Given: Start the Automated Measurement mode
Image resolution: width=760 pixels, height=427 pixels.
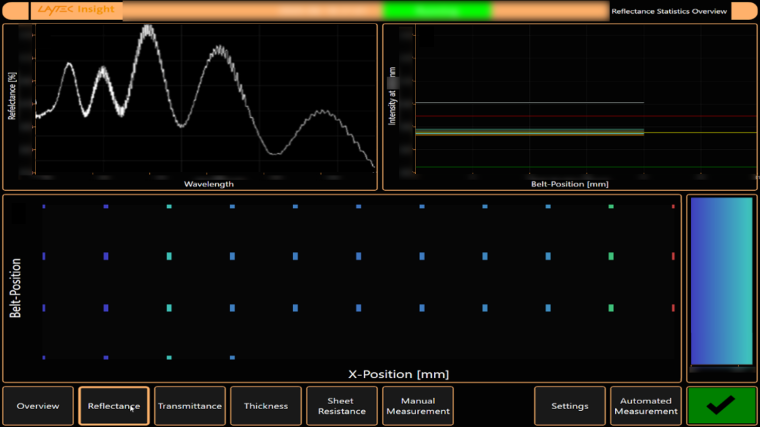Looking at the screenshot, I should coord(646,406).
